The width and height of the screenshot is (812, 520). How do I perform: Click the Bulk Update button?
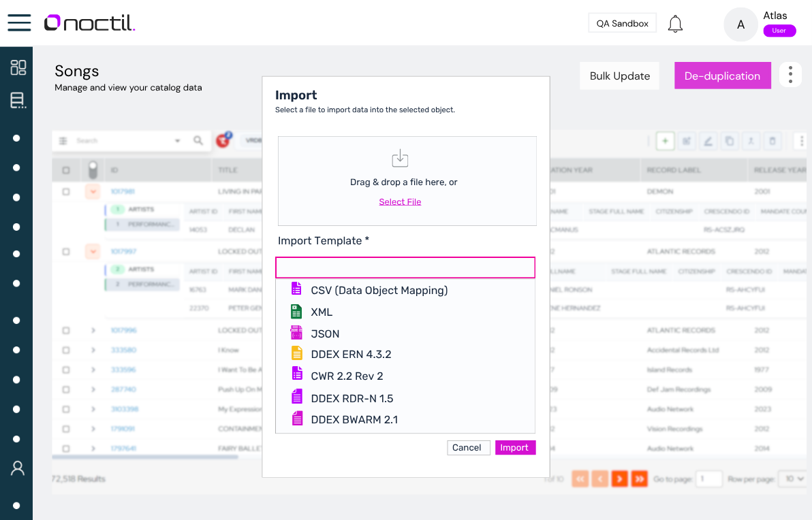[x=619, y=76]
